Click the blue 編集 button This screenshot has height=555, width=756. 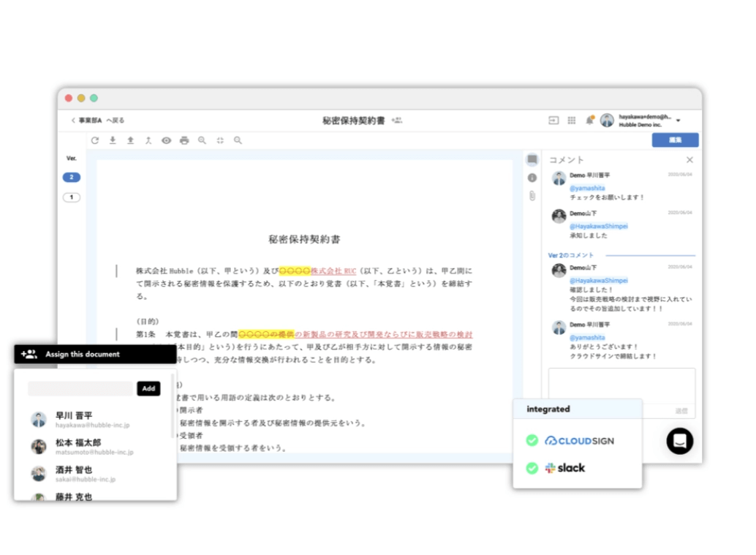click(x=675, y=140)
